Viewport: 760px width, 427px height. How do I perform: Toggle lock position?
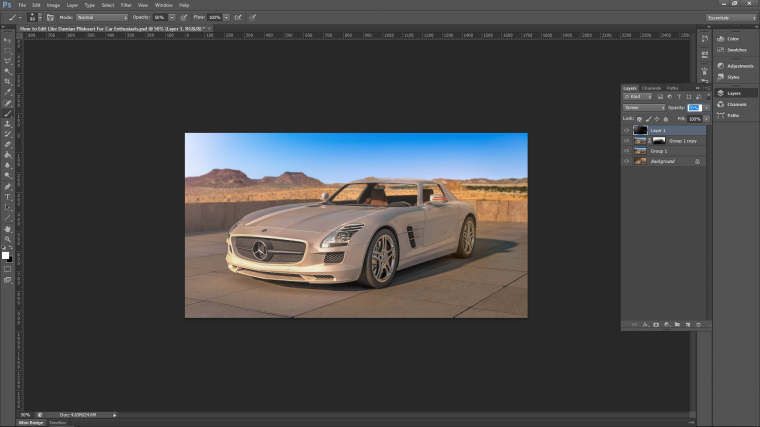657,119
